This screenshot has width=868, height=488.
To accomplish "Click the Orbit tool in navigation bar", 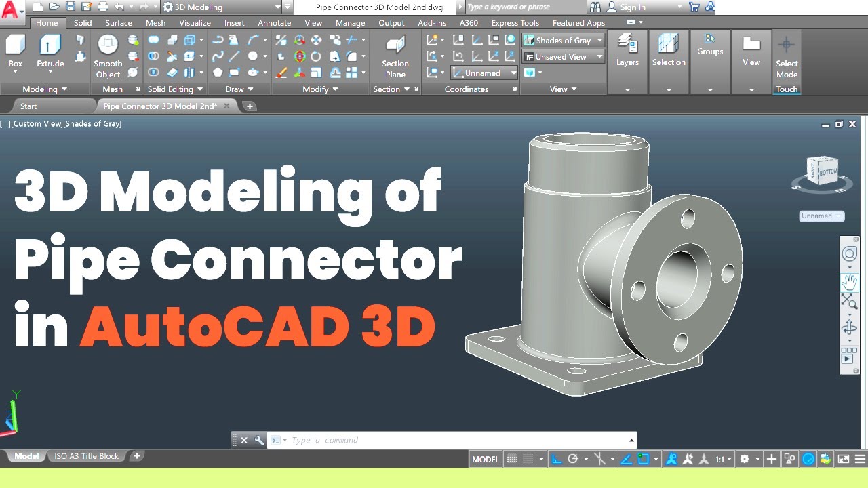I will pyautogui.click(x=849, y=328).
